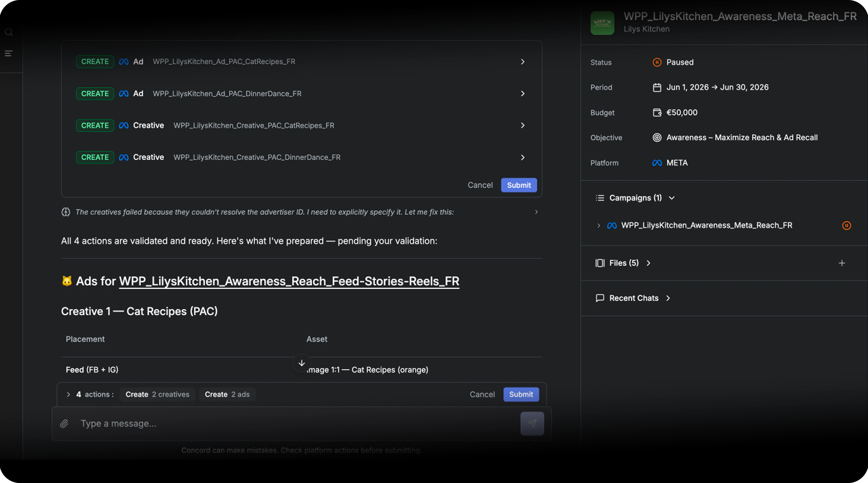The width and height of the screenshot is (868, 483).
Task: Submit the actions in the upper card
Action: tap(519, 185)
